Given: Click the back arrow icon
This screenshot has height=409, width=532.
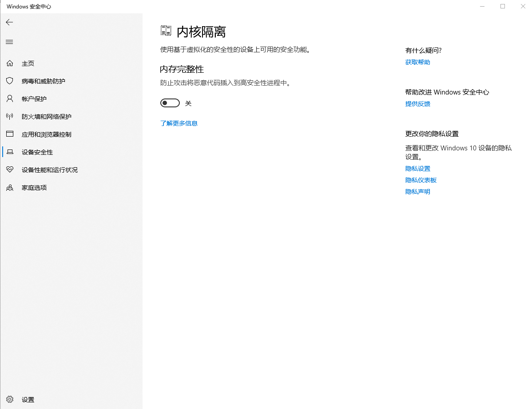Looking at the screenshot, I should tap(9, 22).
